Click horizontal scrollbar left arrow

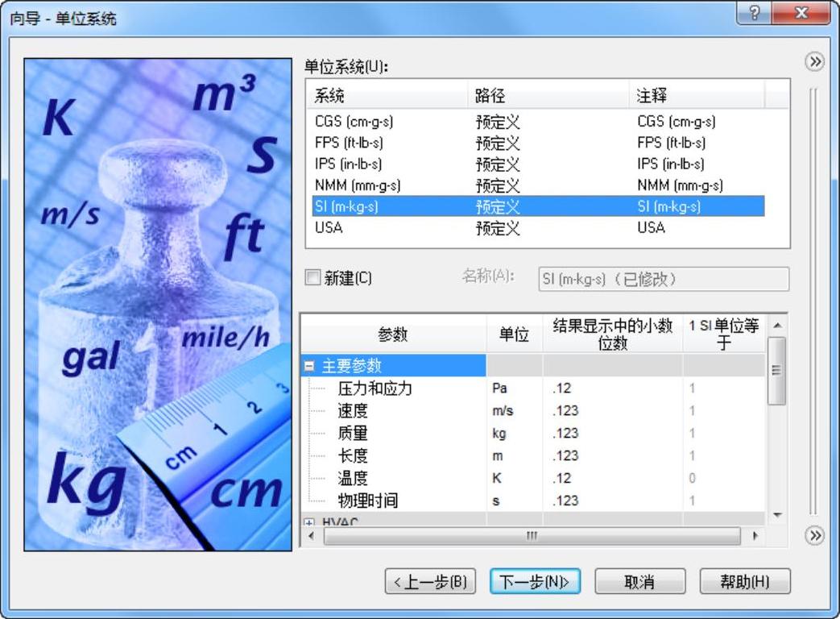point(312,535)
